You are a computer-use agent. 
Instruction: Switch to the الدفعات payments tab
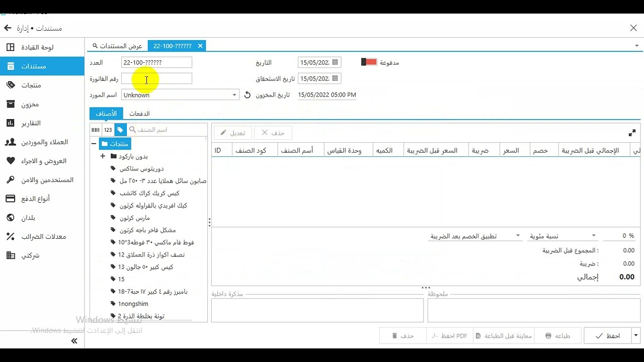point(139,114)
